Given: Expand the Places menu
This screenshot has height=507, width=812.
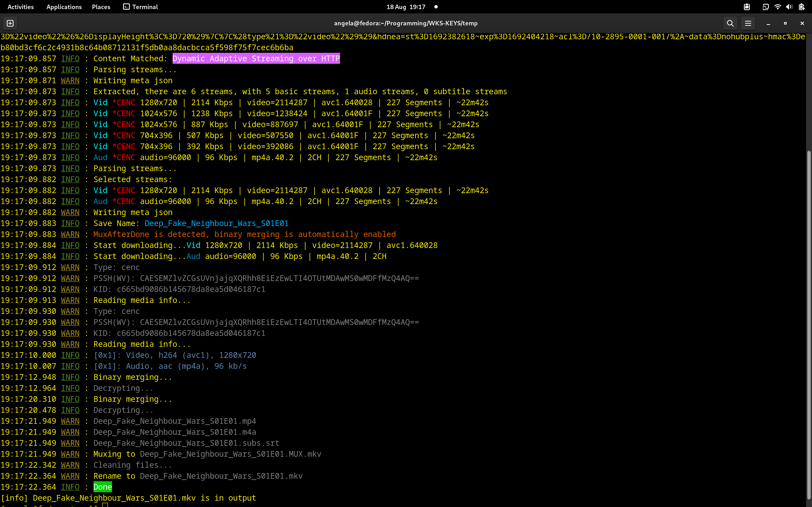Looking at the screenshot, I should (101, 7).
